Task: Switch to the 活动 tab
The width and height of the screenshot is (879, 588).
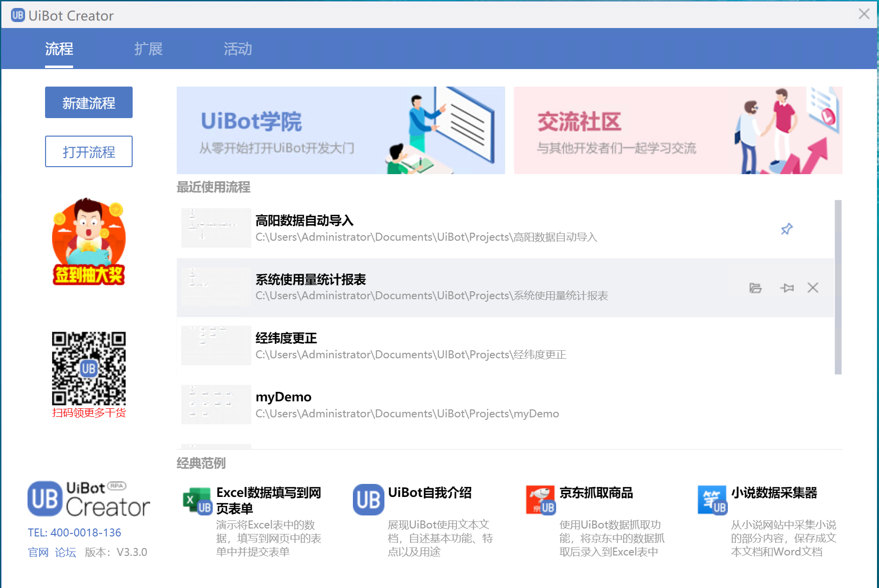Action: (x=237, y=49)
